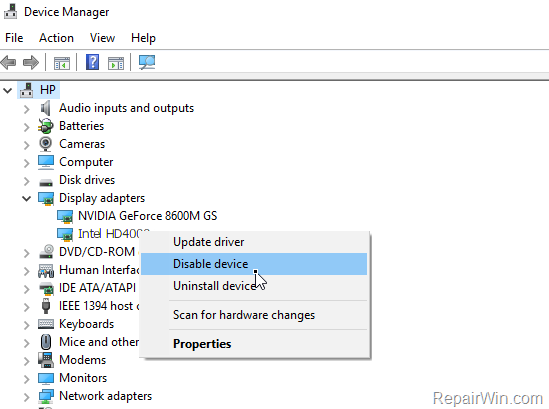
Task: Collapse the Display adapters category
Action: (27, 199)
